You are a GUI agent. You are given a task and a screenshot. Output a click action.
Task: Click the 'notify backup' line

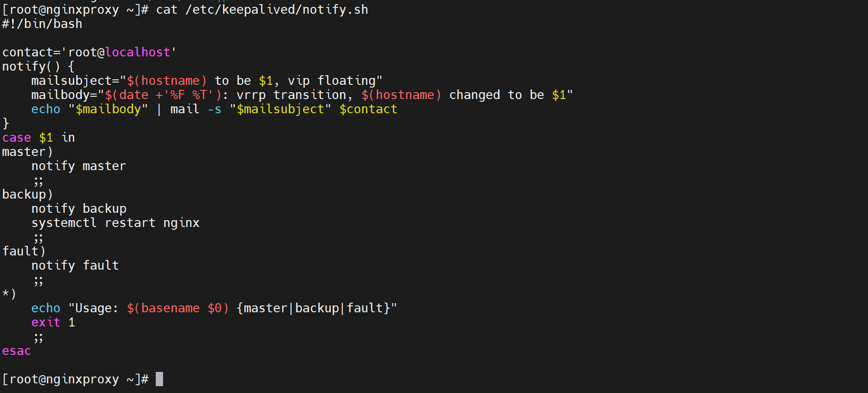pyautogui.click(x=79, y=209)
